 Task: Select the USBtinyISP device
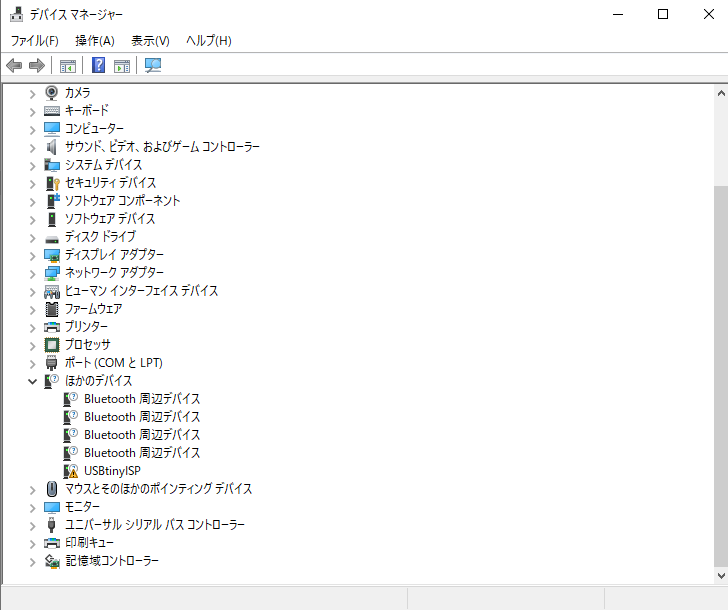[x=112, y=471]
